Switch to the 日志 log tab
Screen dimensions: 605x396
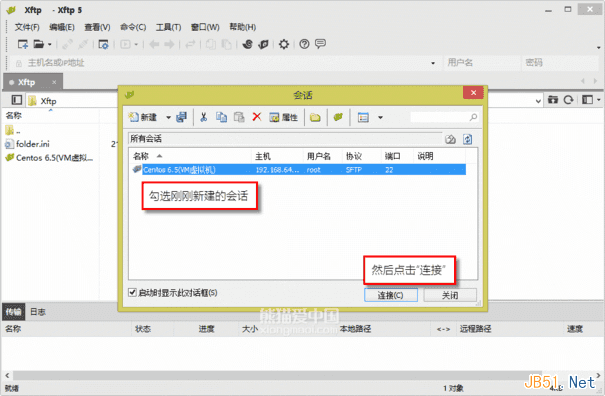point(38,311)
